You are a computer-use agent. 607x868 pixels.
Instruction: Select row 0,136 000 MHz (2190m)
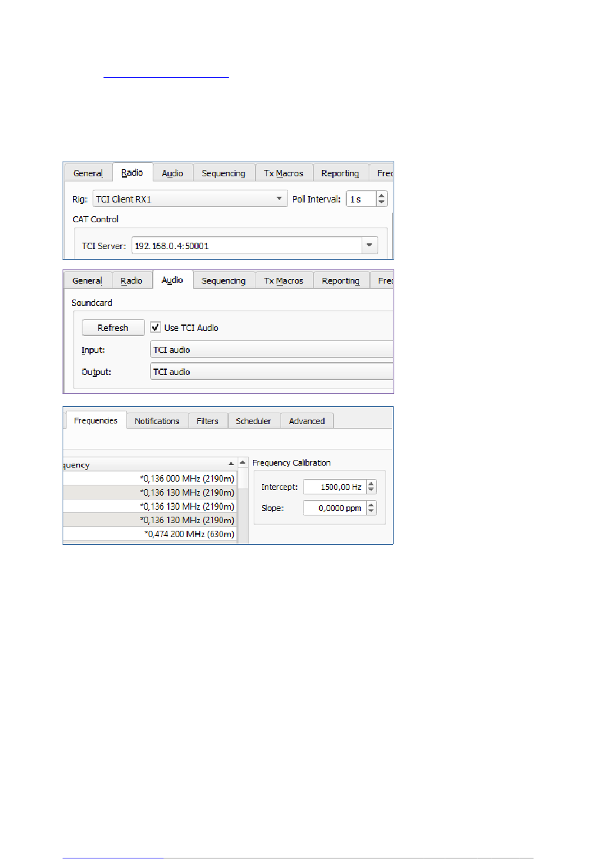coord(150,478)
